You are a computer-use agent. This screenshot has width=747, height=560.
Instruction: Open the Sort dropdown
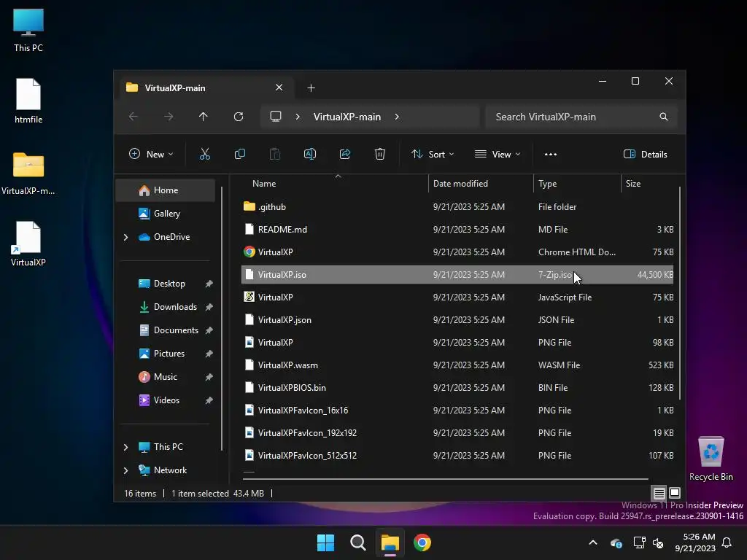(433, 155)
